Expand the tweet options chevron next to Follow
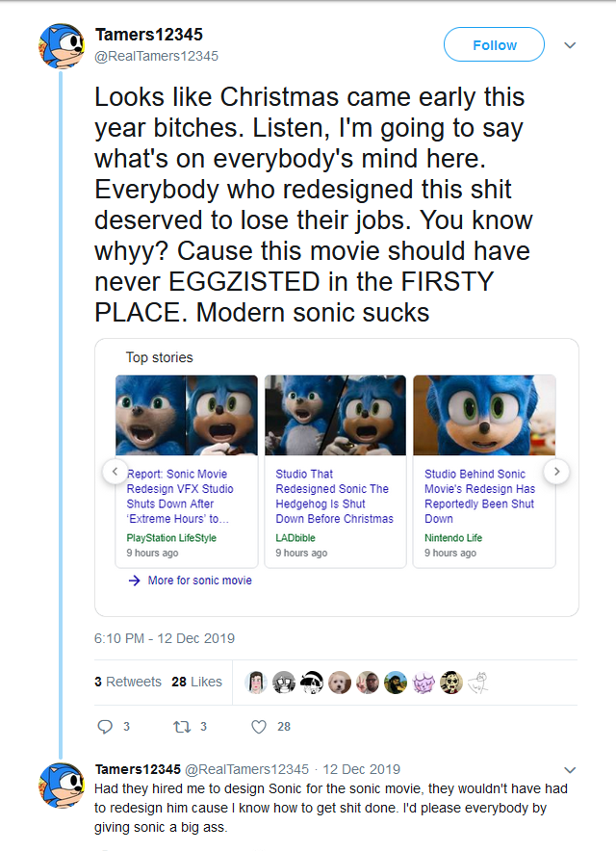 click(569, 45)
